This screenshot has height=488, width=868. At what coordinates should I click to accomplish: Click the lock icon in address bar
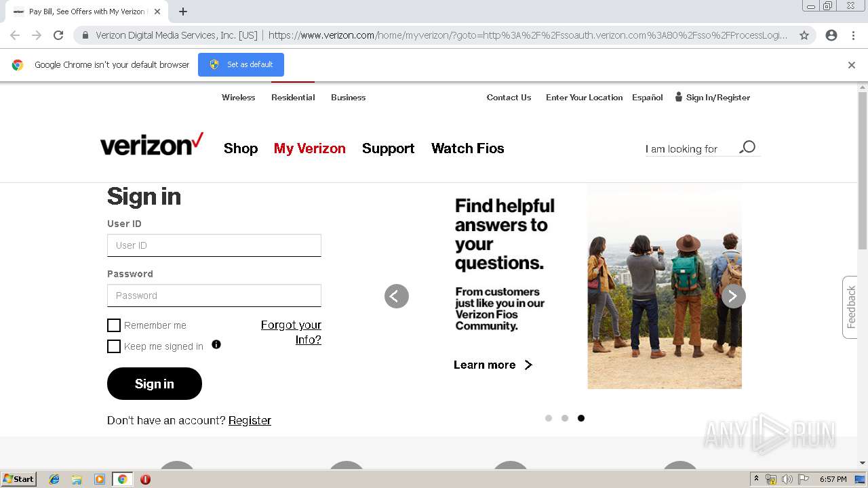click(85, 35)
